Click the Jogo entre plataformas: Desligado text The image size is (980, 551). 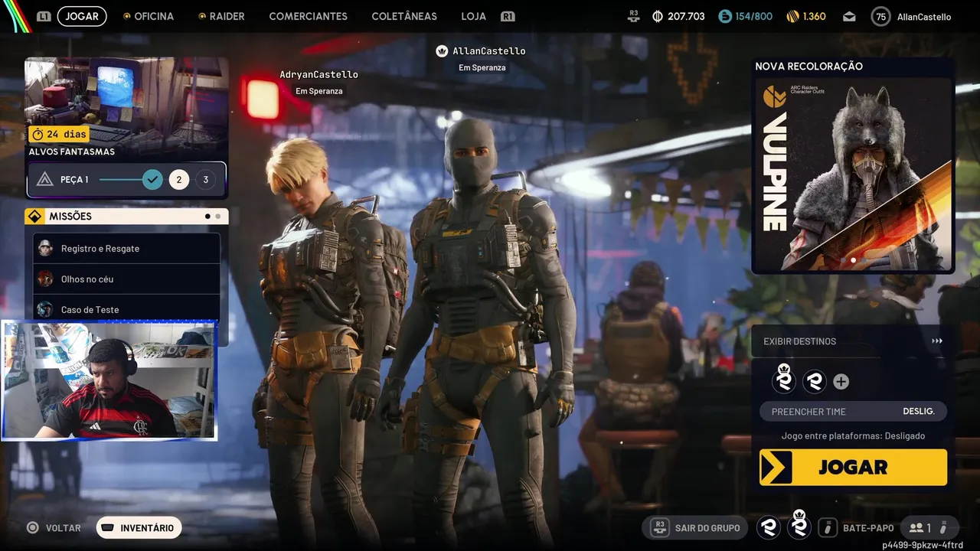click(853, 436)
